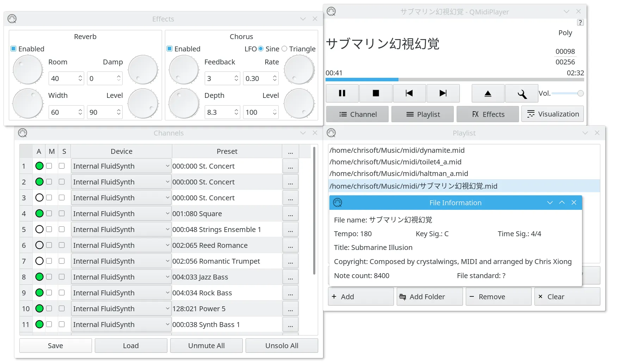
Task: Click the Chorus Depth knob
Action: click(184, 103)
